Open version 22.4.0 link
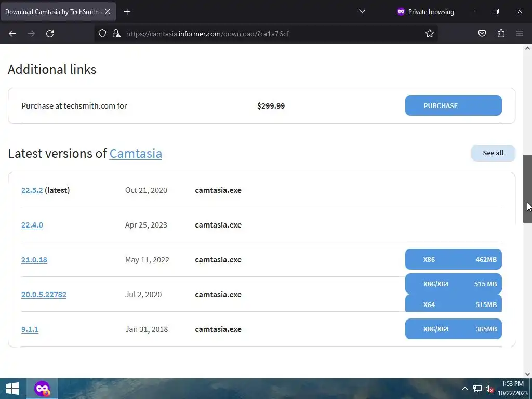 pyautogui.click(x=32, y=225)
